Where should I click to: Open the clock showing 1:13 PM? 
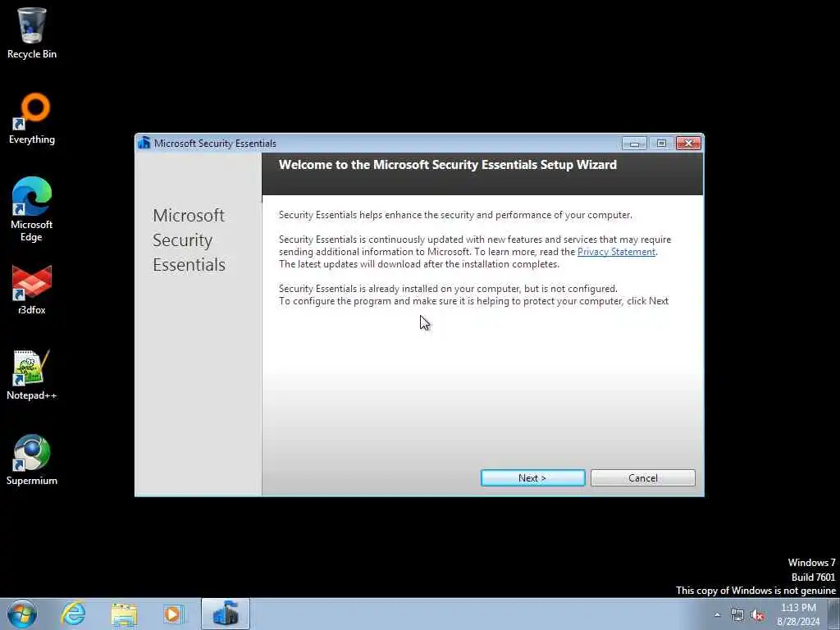coord(798,614)
